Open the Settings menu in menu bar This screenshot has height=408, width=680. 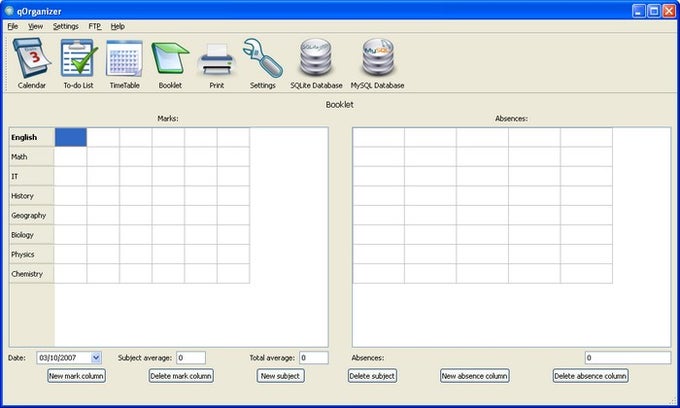pos(65,26)
